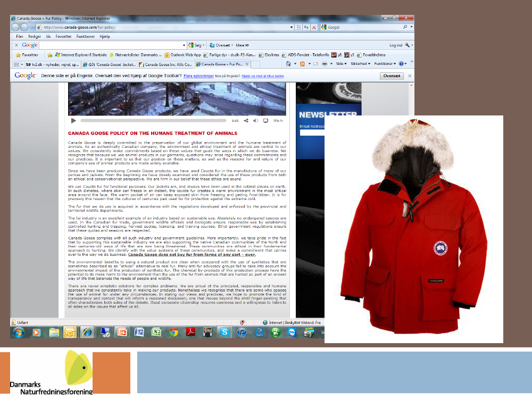This screenshot has width=532, height=399.
Task: Open the Quick Tabs list dropdown arrow
Action: (x=22, y=64)
